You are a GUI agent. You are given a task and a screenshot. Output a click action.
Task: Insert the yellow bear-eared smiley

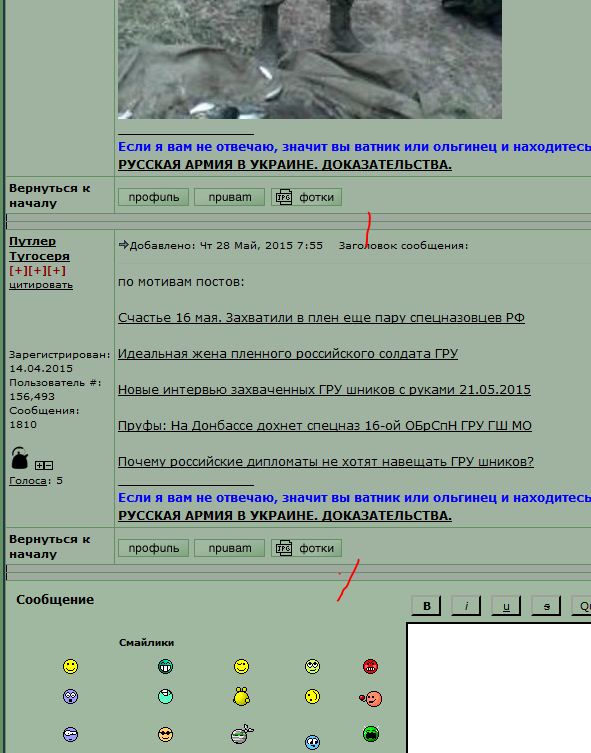pyautogui.click(x=241, y=696)
